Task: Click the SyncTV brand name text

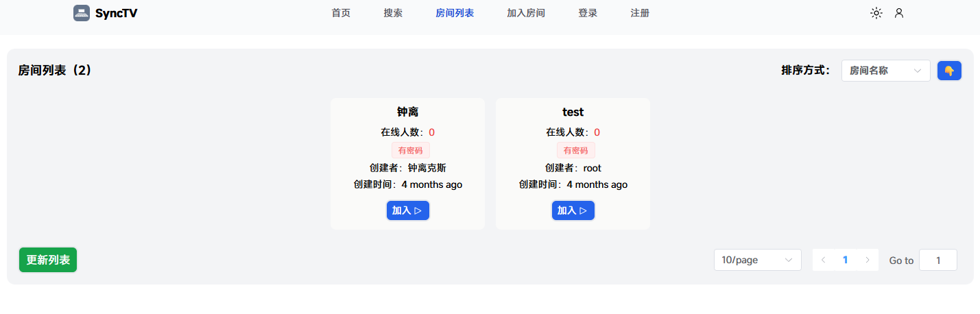Action: tap(116, 13)
